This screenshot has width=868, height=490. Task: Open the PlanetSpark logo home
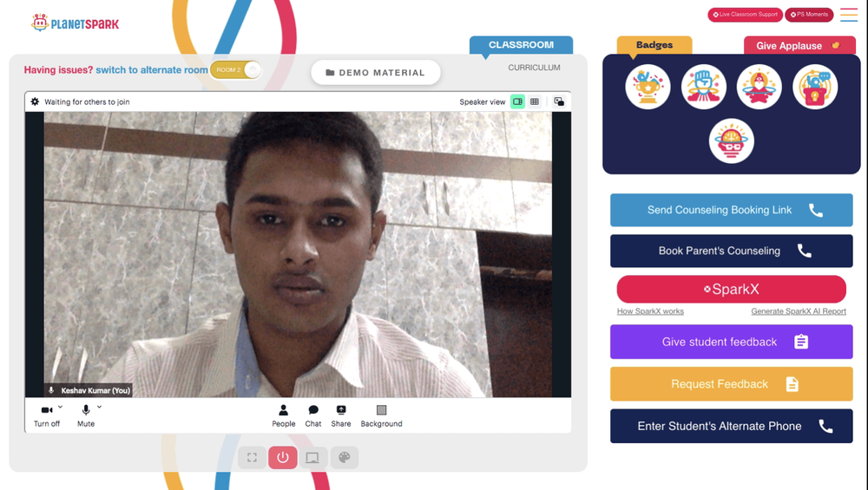tap(75, 23)
